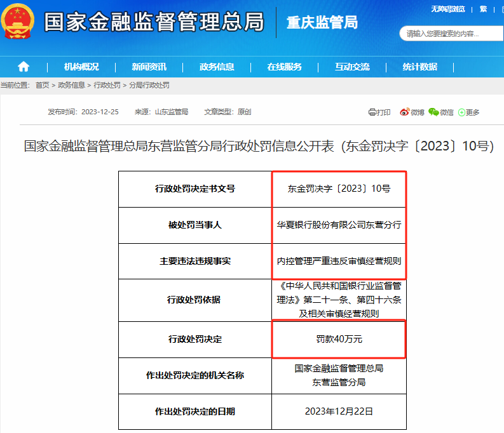Image resolution: width=504 pixels, height=433 pixels.
Task: Click row header 行政处罚依据
Action: 195,300
